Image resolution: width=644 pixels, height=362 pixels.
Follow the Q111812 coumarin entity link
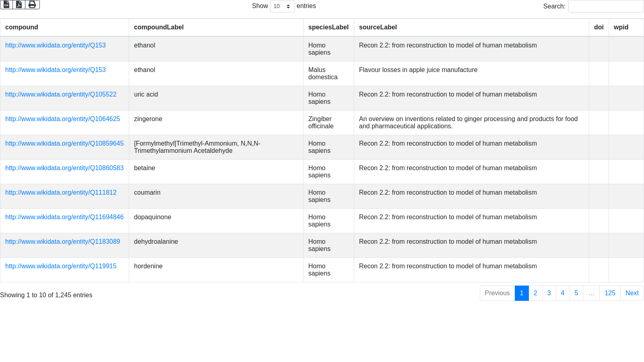tap(61, 193)
